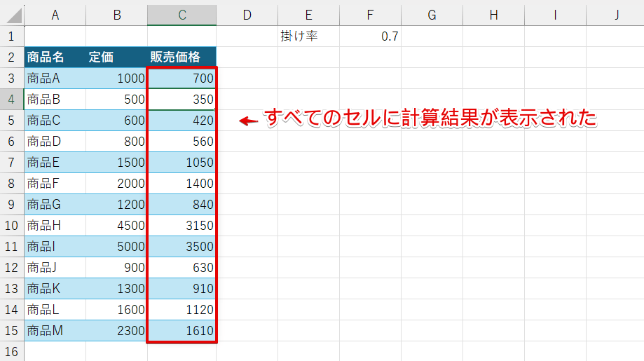Select row 1 header
The height and width of the screenshot is (361, 644).
[x=12, y=36]
